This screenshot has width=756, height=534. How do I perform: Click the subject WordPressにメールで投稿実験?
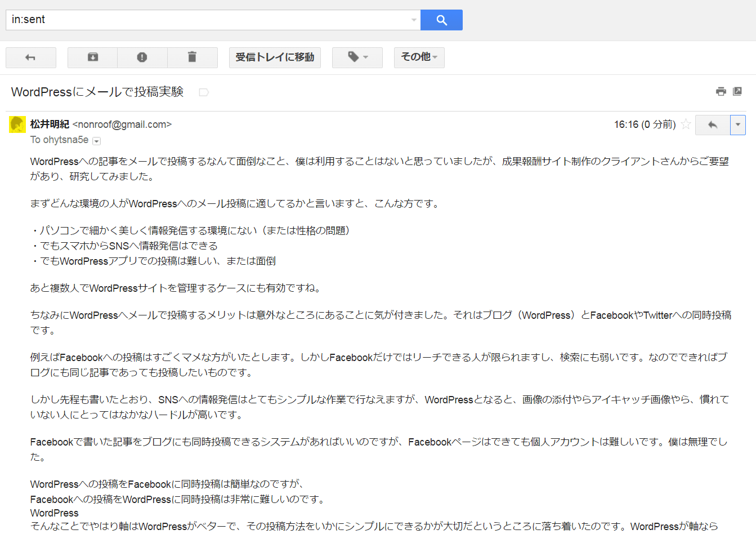[97, 92]
